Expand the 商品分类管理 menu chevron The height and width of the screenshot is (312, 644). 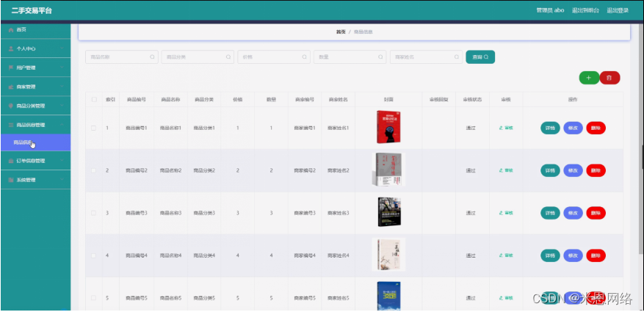coord(62,106)
